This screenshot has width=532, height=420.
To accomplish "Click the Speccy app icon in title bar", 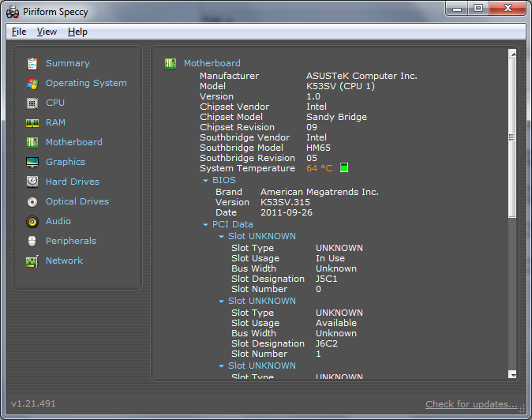I will click(13, 12).
